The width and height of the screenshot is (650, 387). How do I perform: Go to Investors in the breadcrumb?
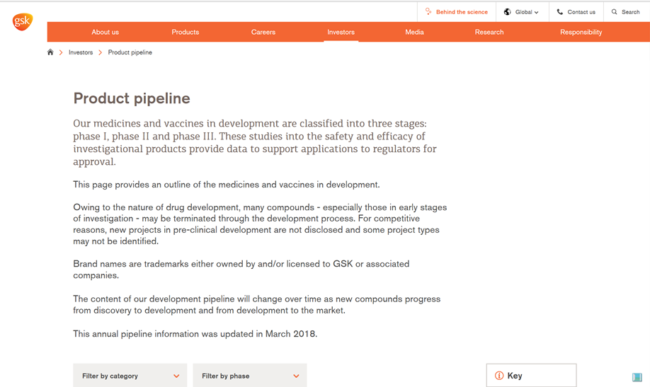pos(80,52)
